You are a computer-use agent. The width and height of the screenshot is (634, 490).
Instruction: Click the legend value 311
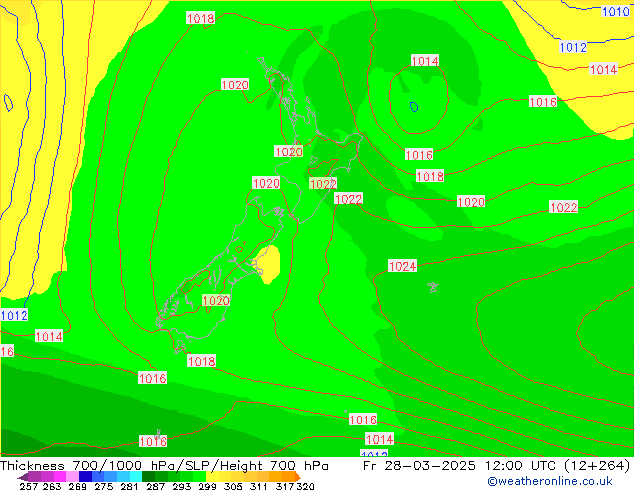[259, 486]
